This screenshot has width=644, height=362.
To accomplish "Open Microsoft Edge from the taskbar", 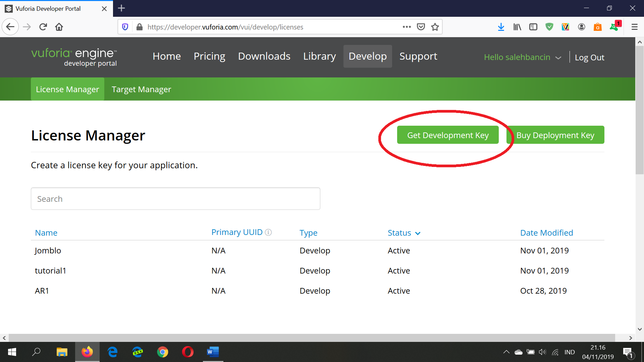I will click(112, 352).
